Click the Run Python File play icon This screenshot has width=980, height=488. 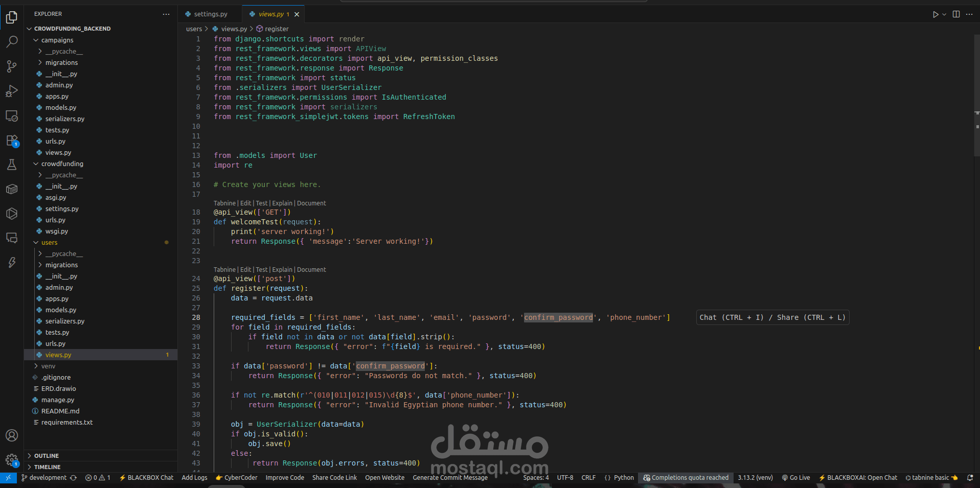[x=935, y=14]
